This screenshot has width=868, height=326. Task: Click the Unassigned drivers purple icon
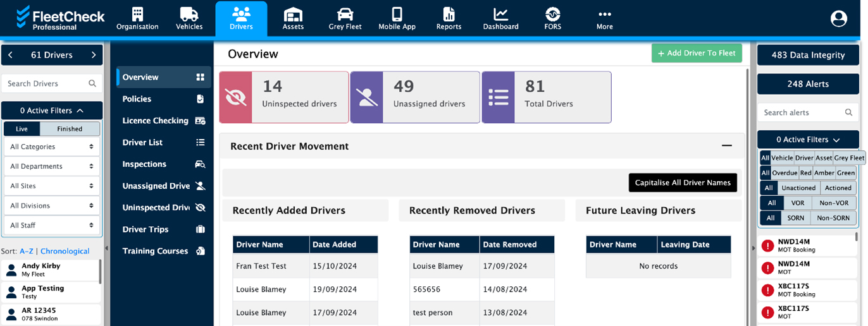pos(367,97)
